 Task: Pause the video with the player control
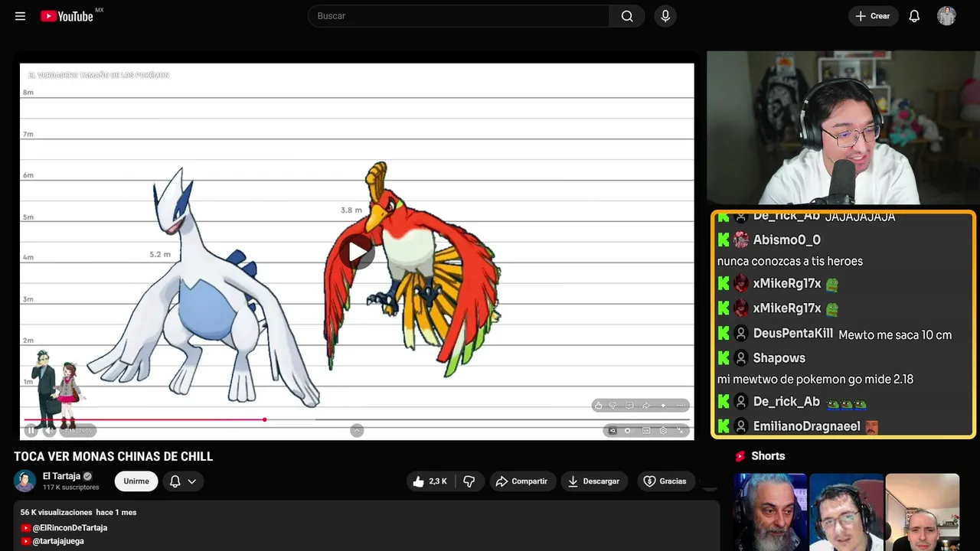pos(31,430)
